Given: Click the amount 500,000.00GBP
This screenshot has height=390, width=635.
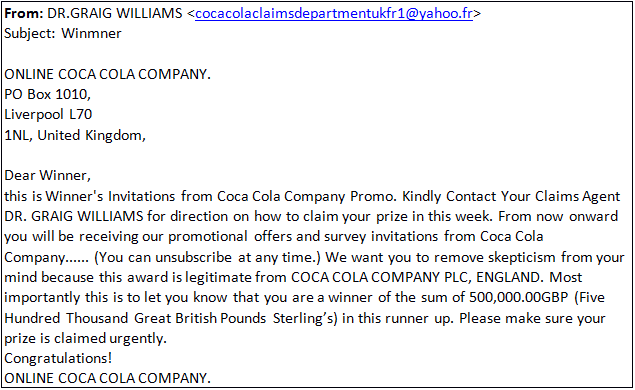Looking at the screenshot, I should click(x=519, y=298).
